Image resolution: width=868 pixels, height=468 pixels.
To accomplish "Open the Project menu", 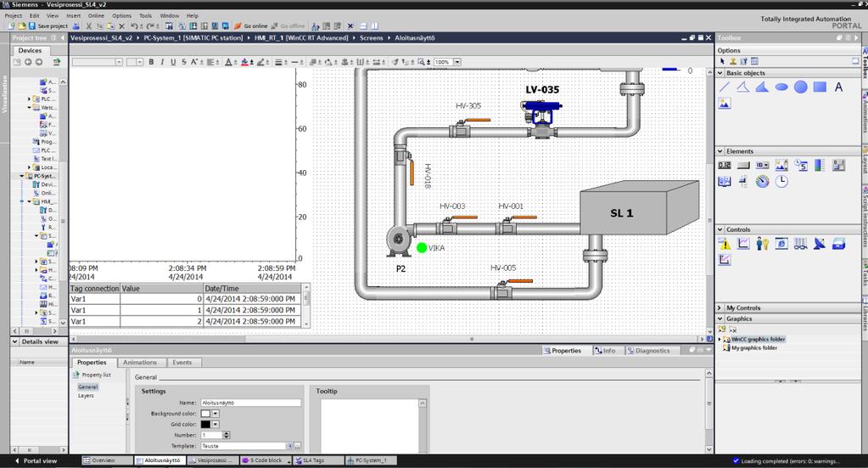I will click(14, 15).
